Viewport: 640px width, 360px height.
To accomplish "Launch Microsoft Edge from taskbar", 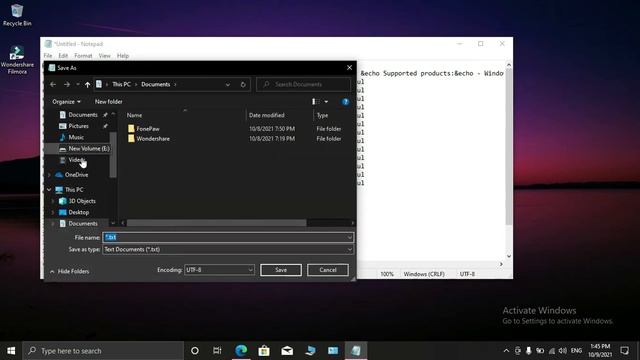I will (241, 351).
